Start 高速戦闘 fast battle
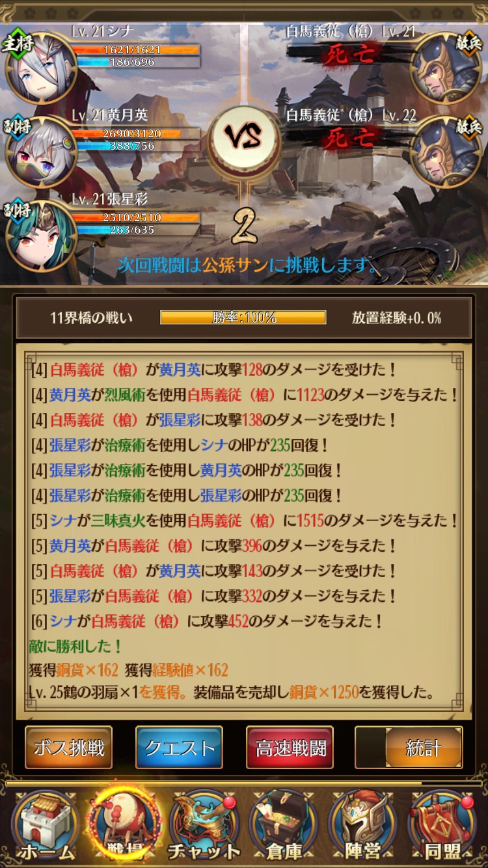Viewport: 488px width, 868px height. (290, 748)
